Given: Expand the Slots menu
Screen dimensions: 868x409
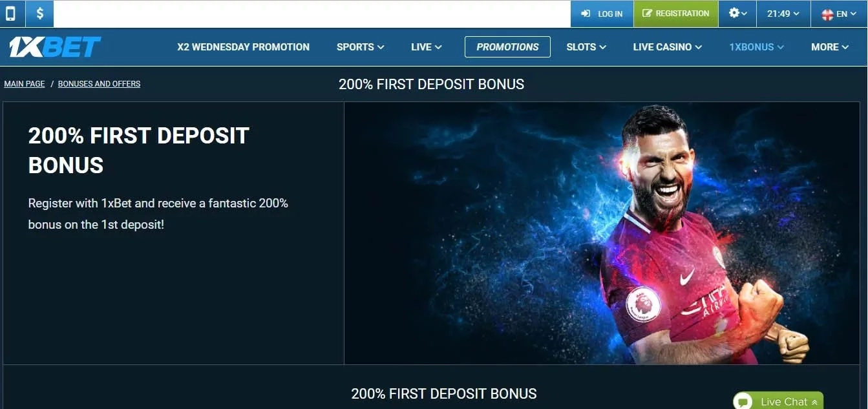Looking at the screenshot, I should [586, 47].
